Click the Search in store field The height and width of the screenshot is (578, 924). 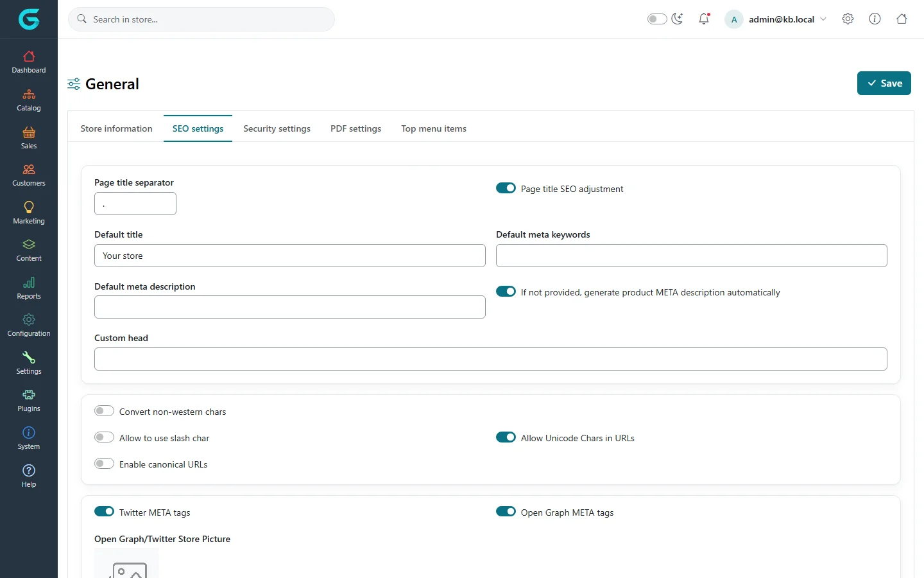pyautogui.click(x=201, y=19)
